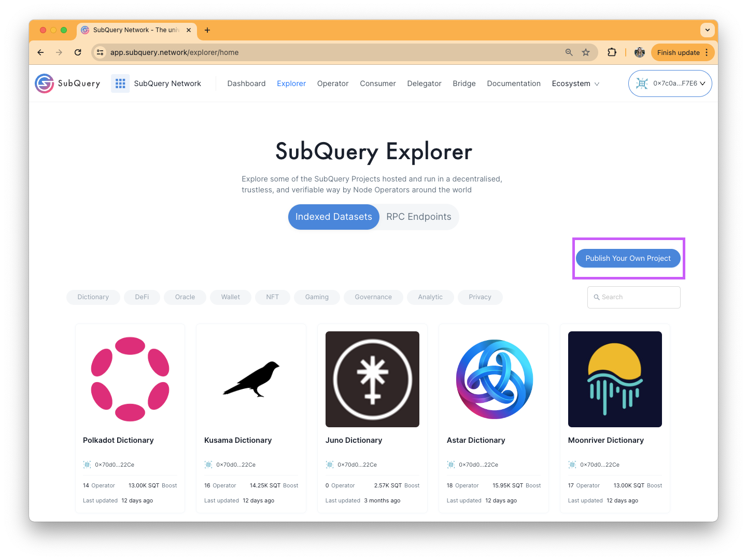Click '14 Operator' on Polkadot card
747x560 pixels.
click(99, 486)
